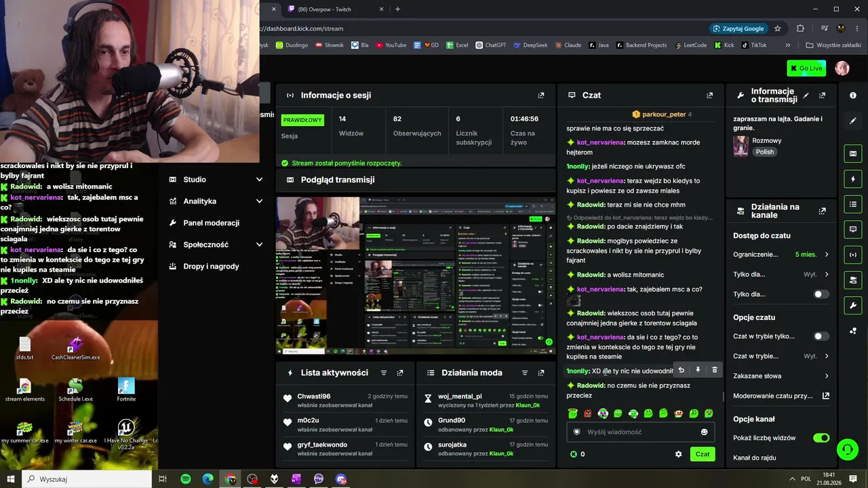Click the list icon in right sidebar
The width and height of the screenshot is (868, 488).
853,204
